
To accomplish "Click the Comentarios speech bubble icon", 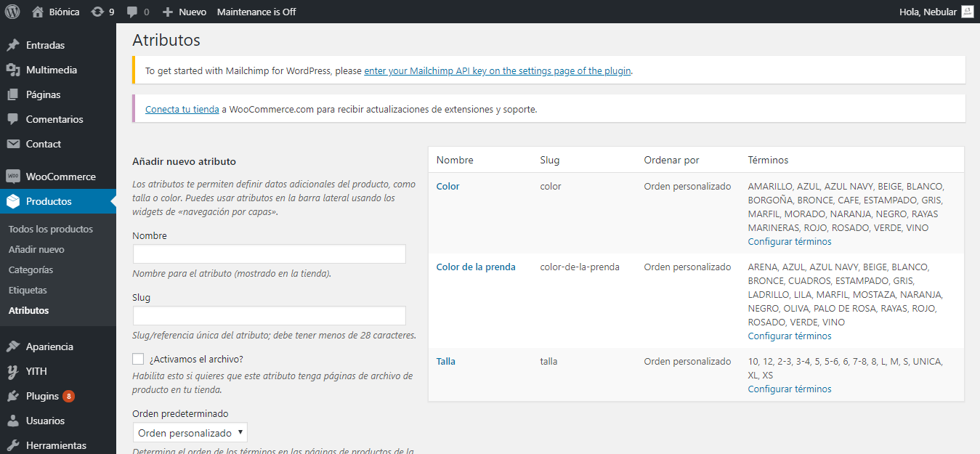I will [x=13, y=119].
